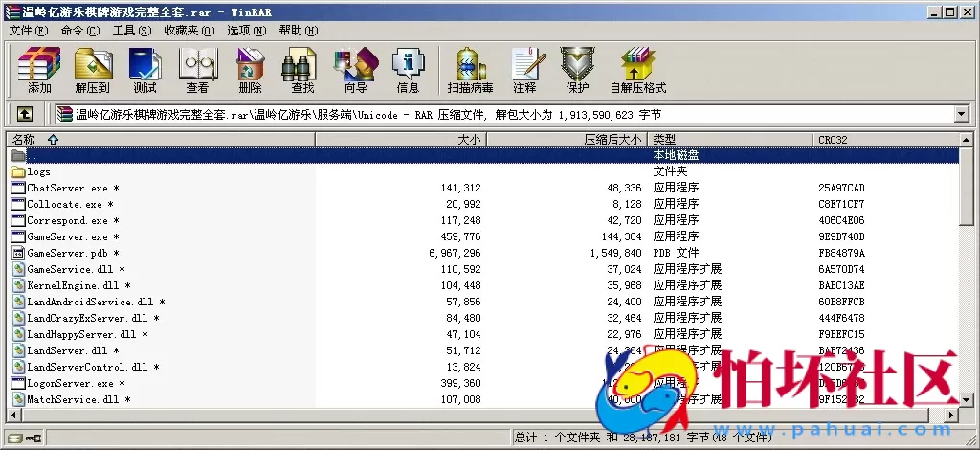Screen dimensions: 980x450
Task: Click the vertical scrollbar up arrow
Action: pyautogui.click(x=967, y=140)
